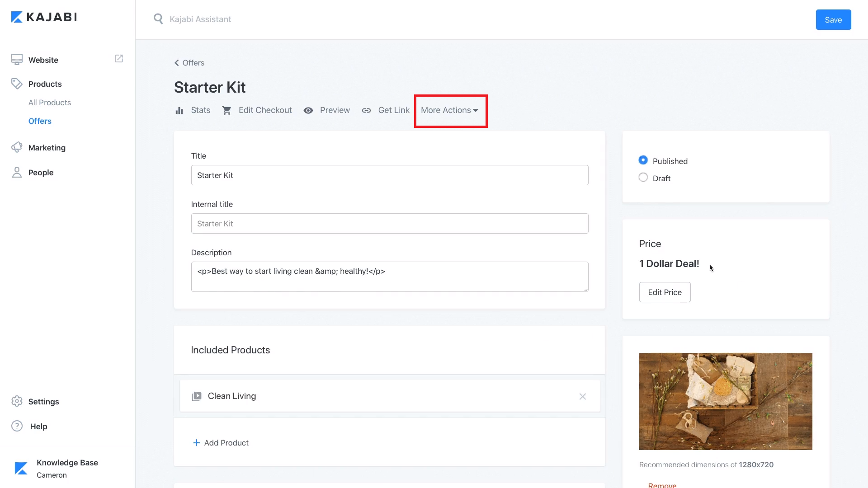
Task: Click the search magnifier icon
Action: point(158,19)
